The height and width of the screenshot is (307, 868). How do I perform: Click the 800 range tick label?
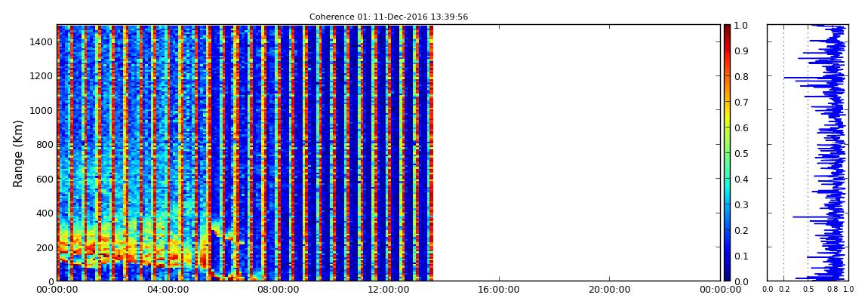tap(45, 144)
